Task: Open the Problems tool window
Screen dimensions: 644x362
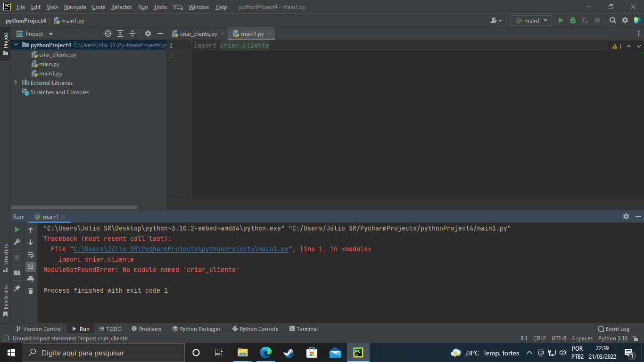Action: click(x=146, y=329)
